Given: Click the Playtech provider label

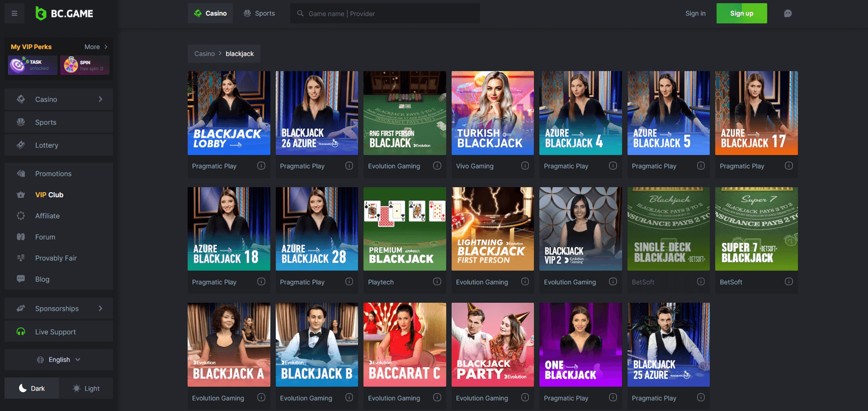Looking at the screenshot, I should pos(381,282).
